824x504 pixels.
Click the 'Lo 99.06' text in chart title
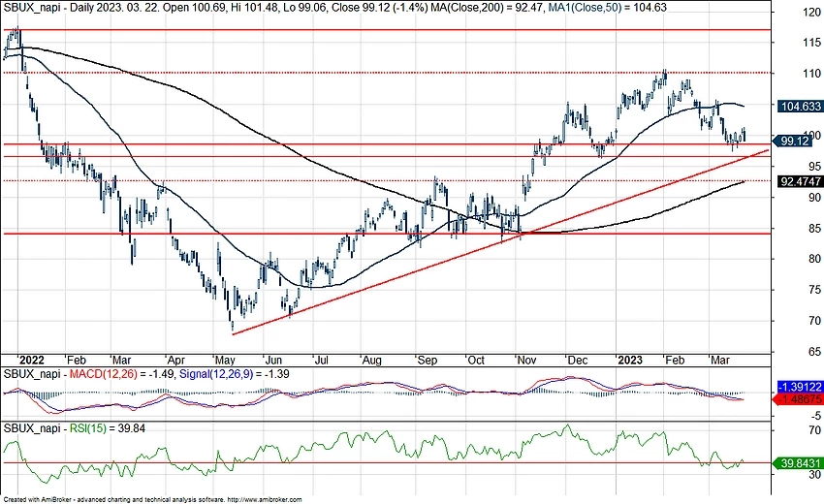coord(303,8)
